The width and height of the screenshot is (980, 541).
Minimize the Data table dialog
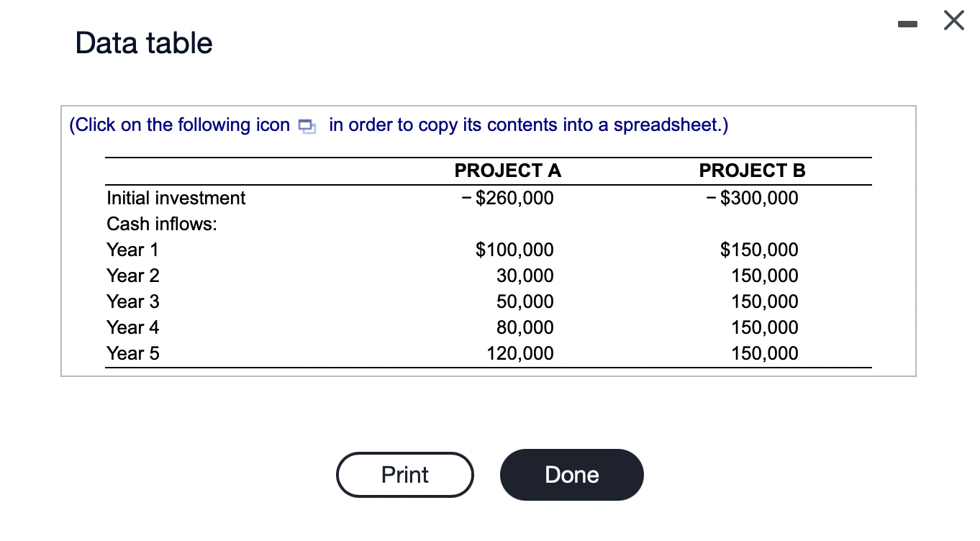[909, 24]
